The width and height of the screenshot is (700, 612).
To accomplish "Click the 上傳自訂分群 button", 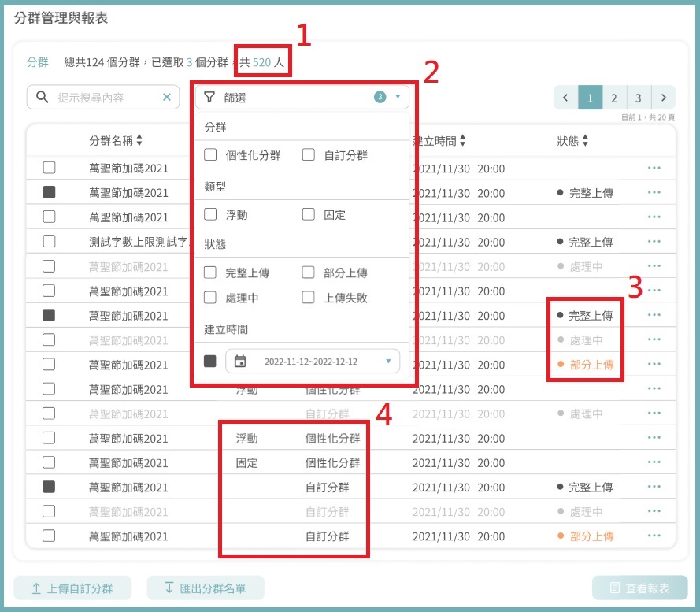I will tap(73, 588).
